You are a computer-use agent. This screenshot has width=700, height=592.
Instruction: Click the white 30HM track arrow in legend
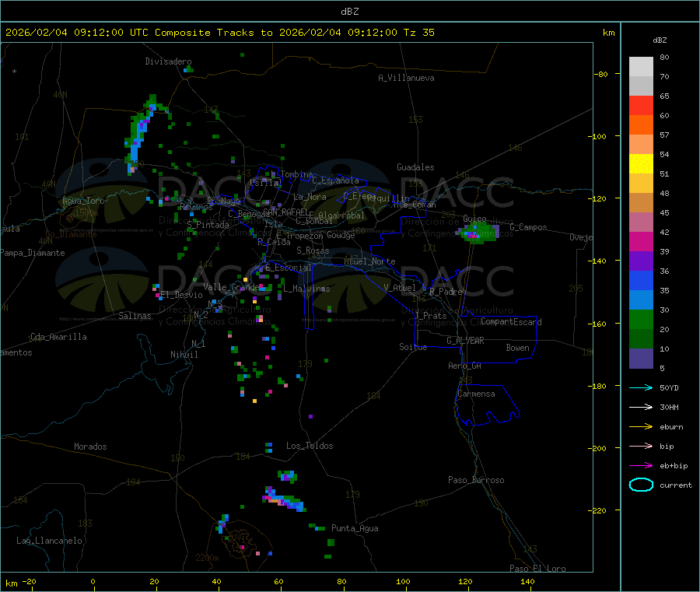(x=641, y=407)
